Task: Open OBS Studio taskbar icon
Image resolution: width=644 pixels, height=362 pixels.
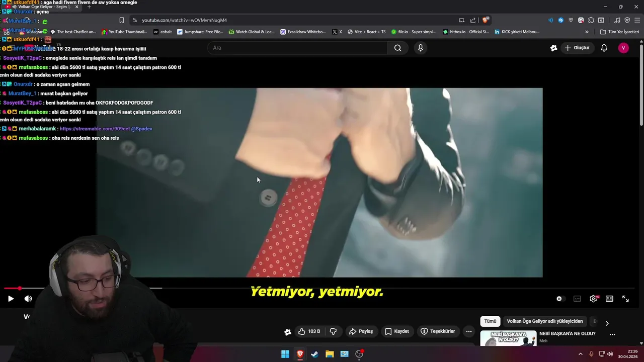Action: click(x=359, y=354)
